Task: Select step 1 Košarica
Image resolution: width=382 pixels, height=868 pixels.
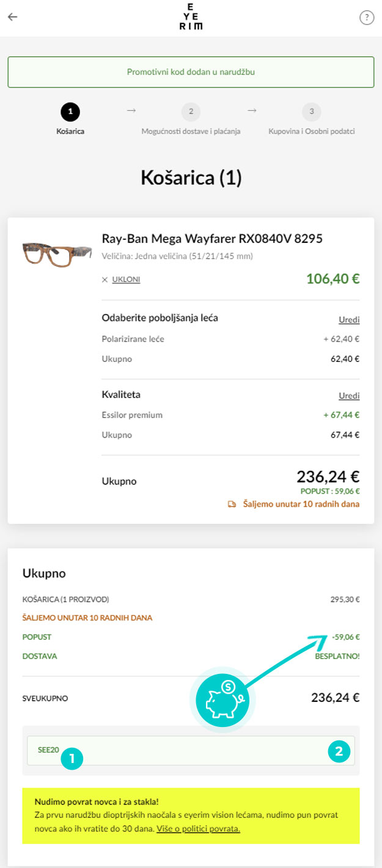Action: (x=70, y=119)
